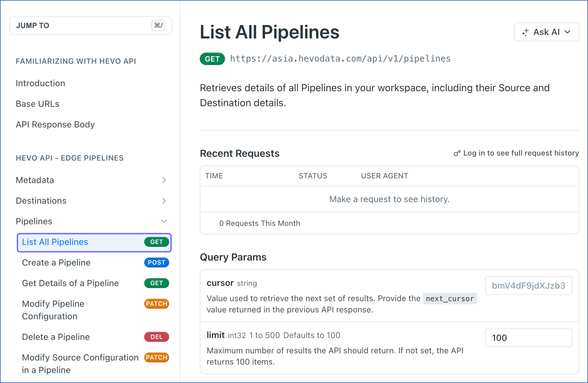This screenshot has height=383, width=588.
Task: Select Metadata in the sidebar
Action: (x=35, y=180)
